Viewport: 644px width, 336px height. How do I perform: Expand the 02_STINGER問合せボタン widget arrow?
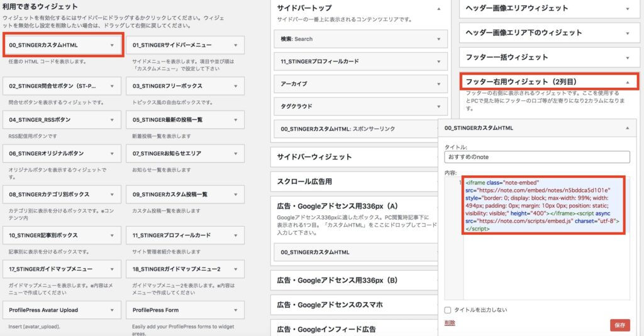112,86
